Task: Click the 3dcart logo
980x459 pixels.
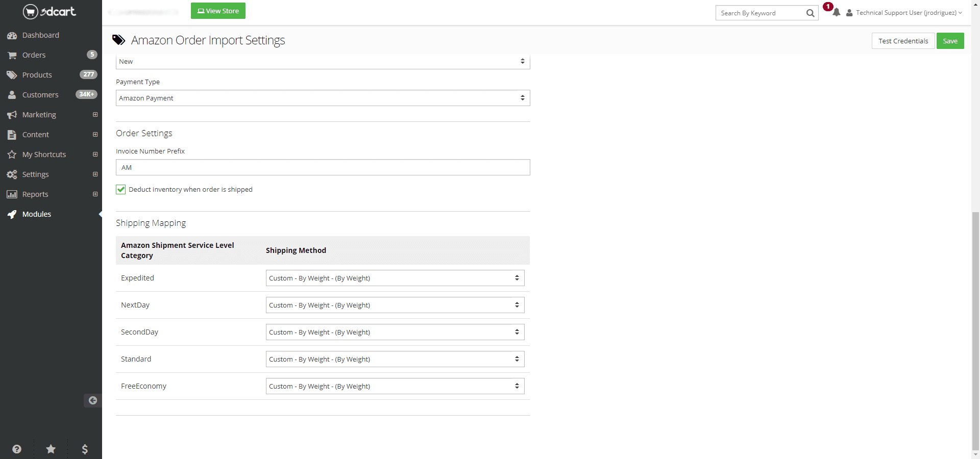Action: pyautogui.click(x=50, y=11)
